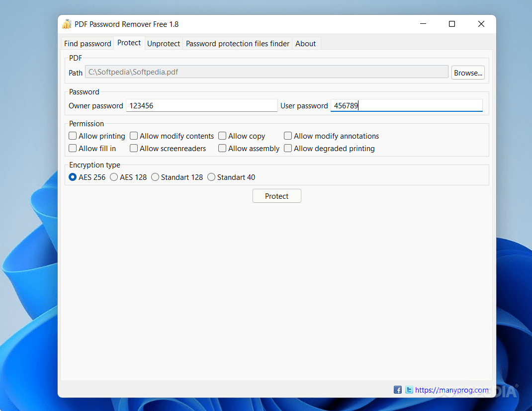Choose the Standart 40 encryption option

pyautogui.click(x=211, y=177)
